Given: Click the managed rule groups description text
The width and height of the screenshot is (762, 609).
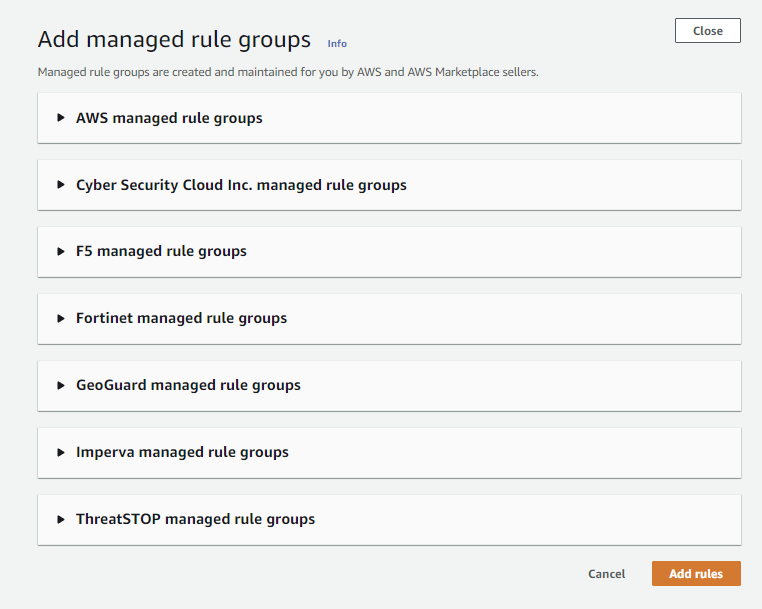Looking at the screenshot, I should (288, 72).
